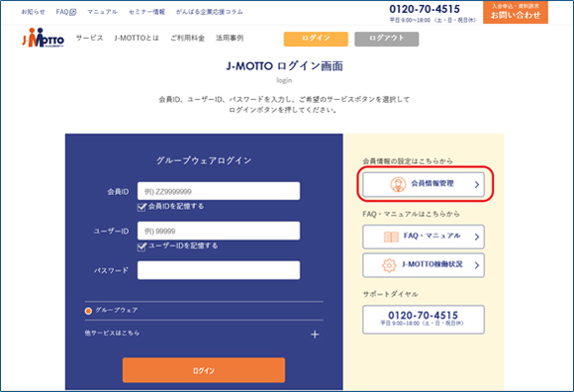The width and height of the screenshot is (574, 392).
Task: Toggle ユーザーIDを記憶する checkbox
Action: 142,246
